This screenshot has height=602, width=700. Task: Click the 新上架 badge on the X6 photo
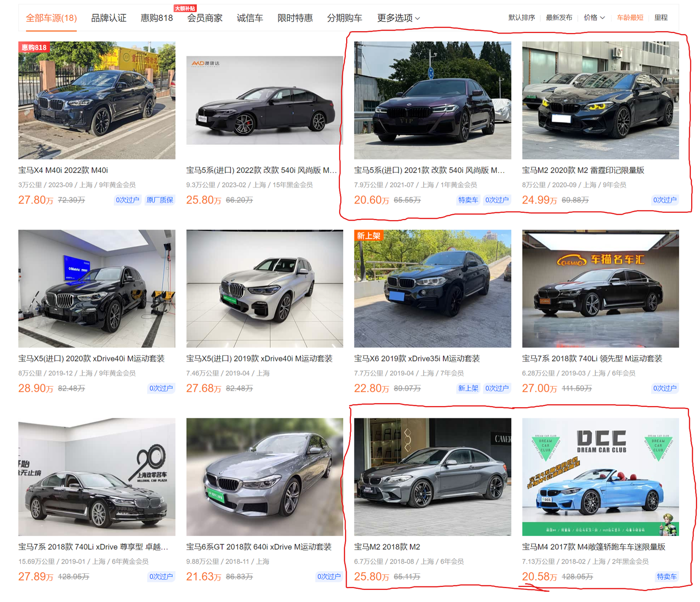(368, 236)
